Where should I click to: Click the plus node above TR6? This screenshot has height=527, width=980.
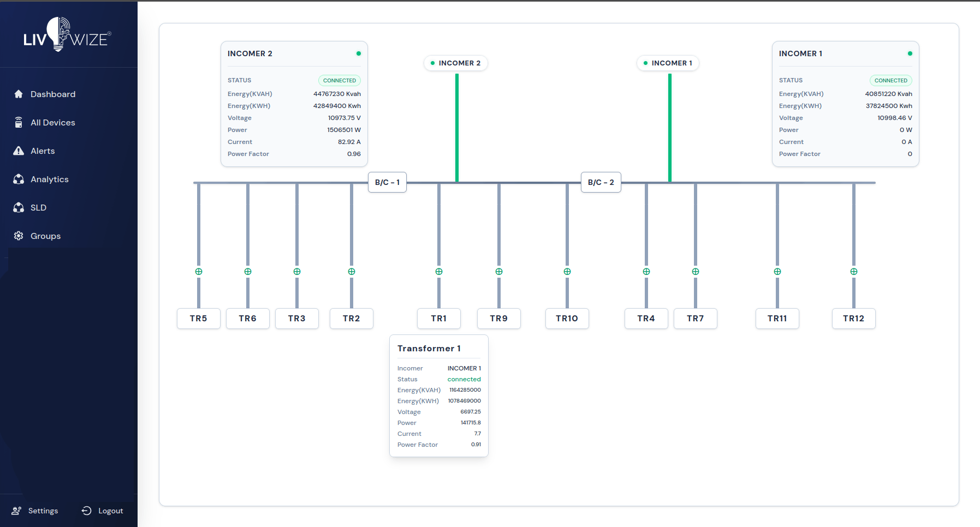pyautogui.click(x=248, y=271)
